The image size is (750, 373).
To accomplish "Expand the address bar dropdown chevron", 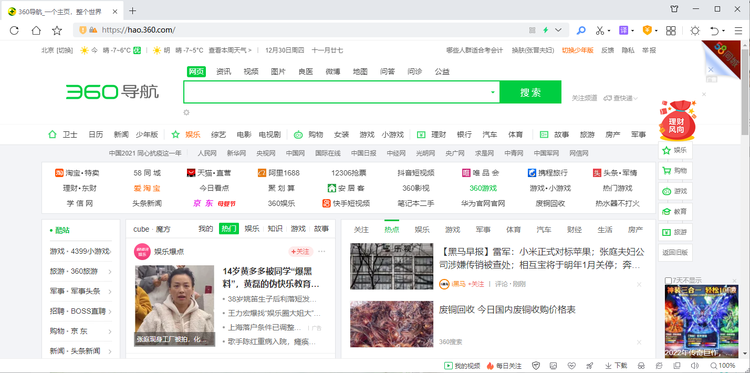I will tap(558, 30).
